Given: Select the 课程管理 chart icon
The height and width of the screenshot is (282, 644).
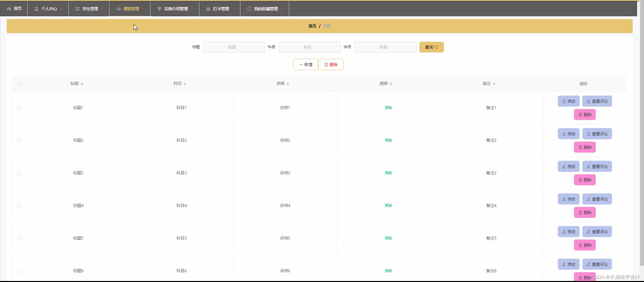Looking at the screenshot, I should point(119,9).
